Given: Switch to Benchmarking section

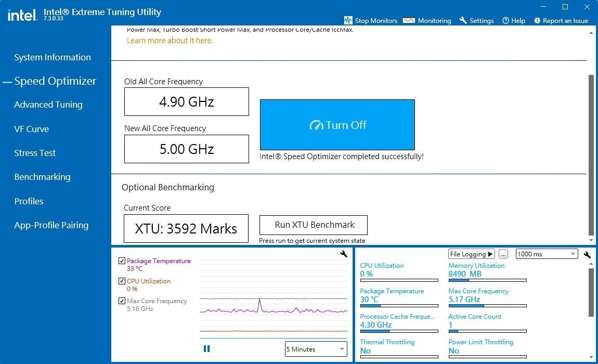Looking at the screenshot, I should click(42, 177).
